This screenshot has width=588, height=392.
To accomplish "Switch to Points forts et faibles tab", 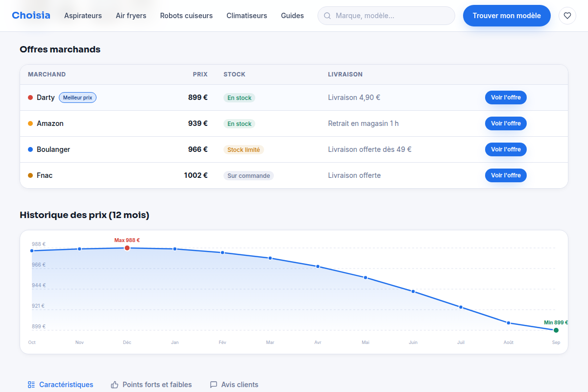I will coord(151,385).
